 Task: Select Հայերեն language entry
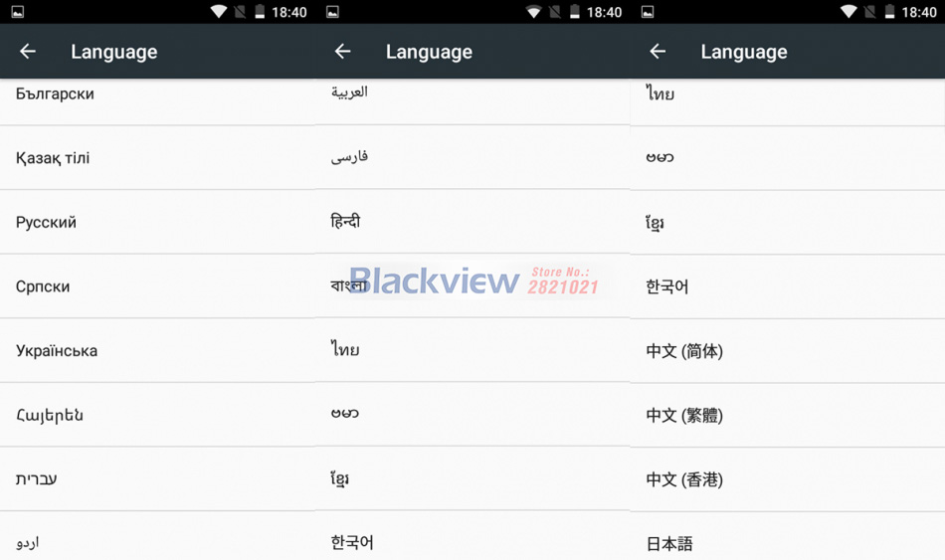[50, 415]
